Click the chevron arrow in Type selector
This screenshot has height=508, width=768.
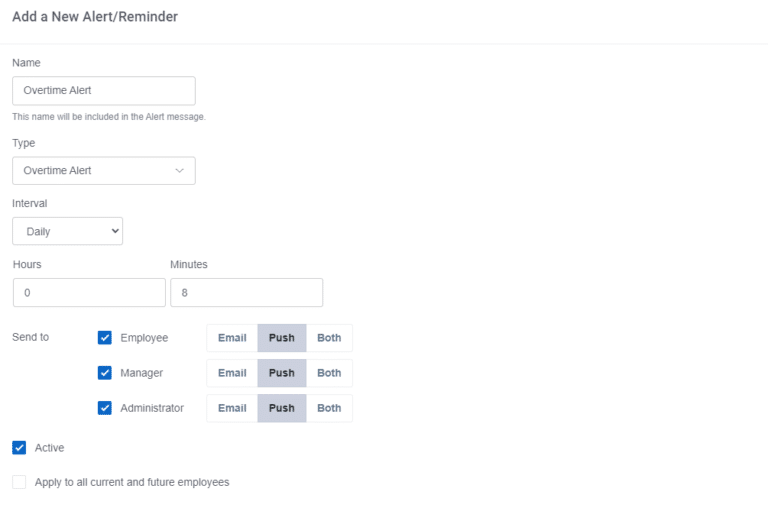(x=179, y=170)
